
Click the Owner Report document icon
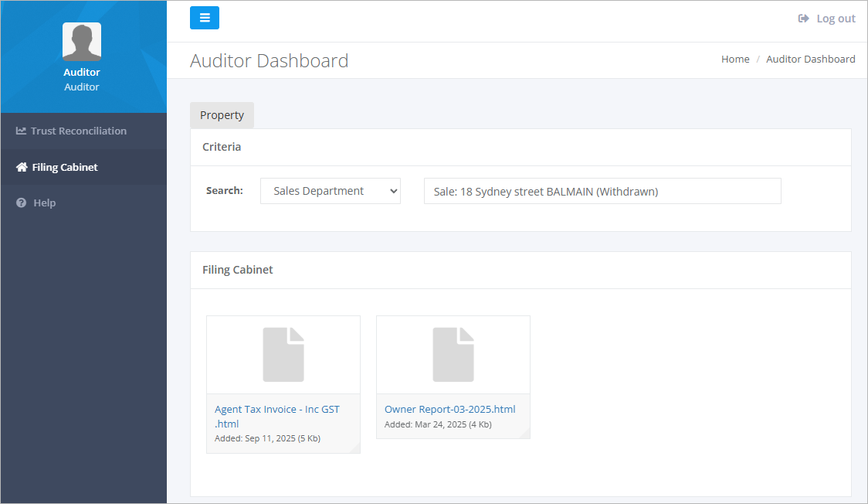453,353
